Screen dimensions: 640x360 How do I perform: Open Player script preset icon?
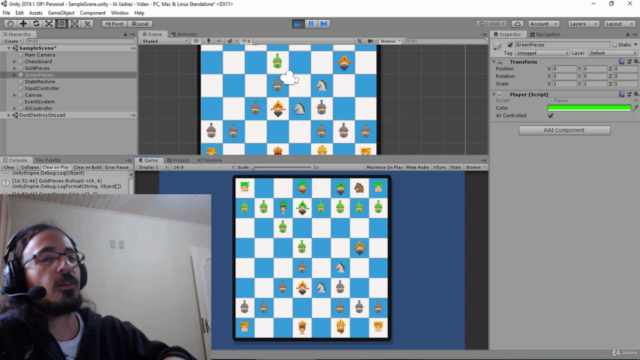pos(629,94)
